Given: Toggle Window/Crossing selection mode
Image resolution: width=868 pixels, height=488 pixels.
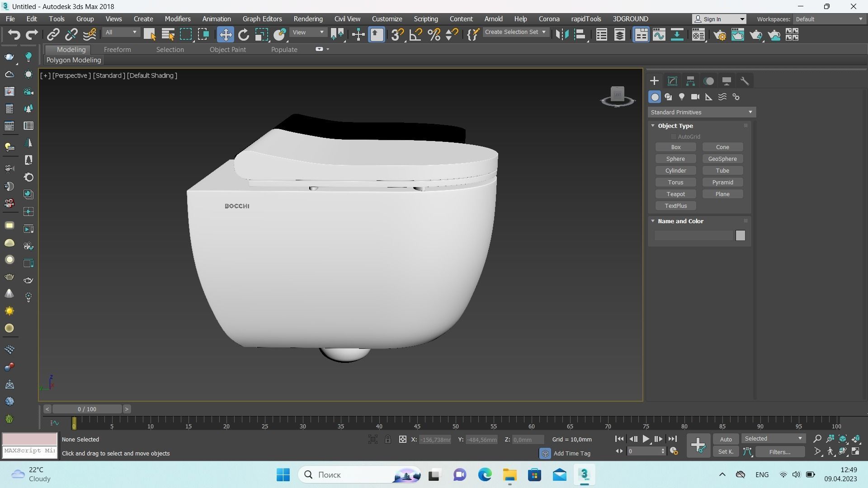Looking at the screenshot, I should [203, 35].
